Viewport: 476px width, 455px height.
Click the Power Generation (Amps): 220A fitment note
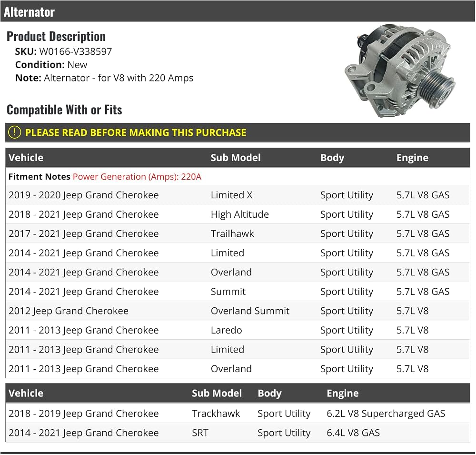pos(137,177)
